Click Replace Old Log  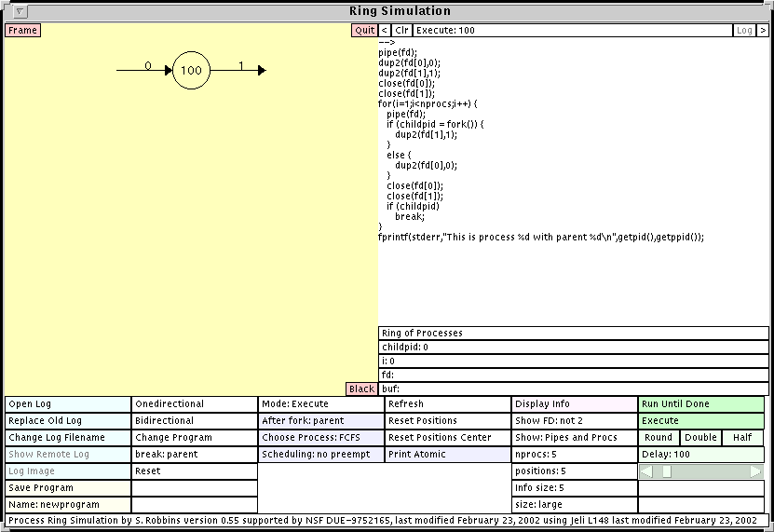click(x=68, y=421)
